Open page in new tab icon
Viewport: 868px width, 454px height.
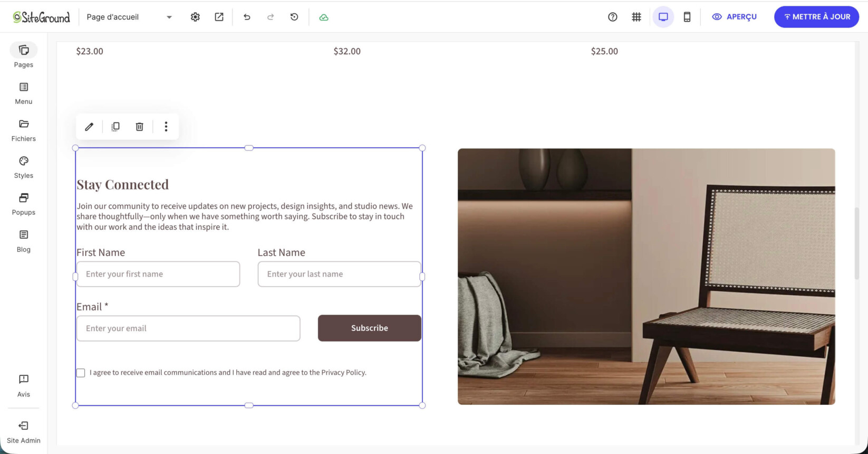click(x=219, y=17)
